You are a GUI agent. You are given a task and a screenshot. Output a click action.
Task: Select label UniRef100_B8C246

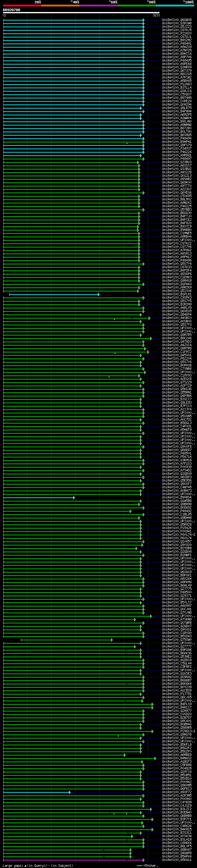point(177,338)
